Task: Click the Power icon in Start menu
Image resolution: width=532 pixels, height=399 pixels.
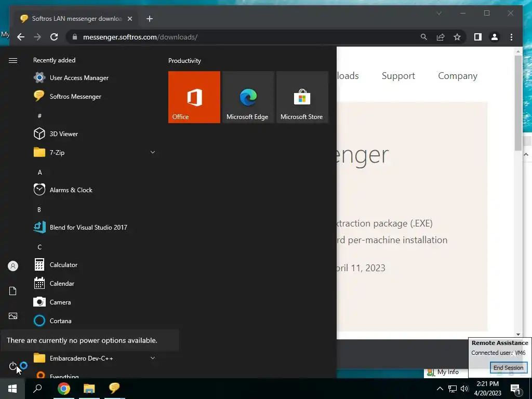Action: (x=13, y=366)
